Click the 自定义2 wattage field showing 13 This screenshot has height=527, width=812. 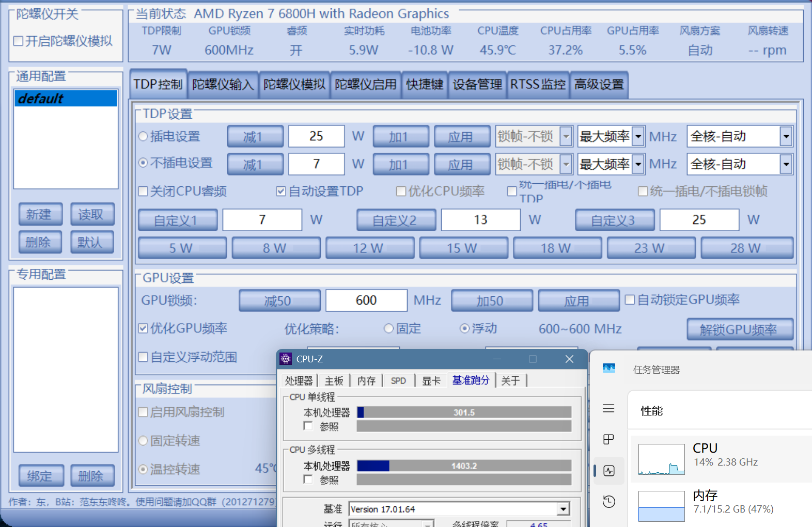click(481, 220)
